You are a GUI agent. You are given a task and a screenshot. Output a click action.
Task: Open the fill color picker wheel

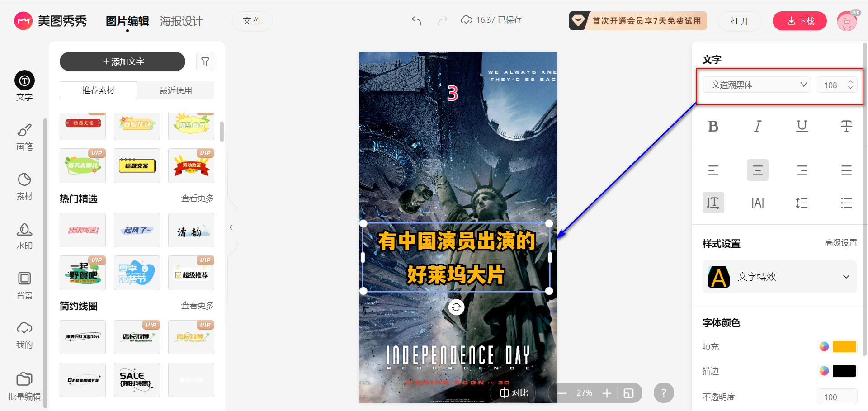click(x=824, y=346)
